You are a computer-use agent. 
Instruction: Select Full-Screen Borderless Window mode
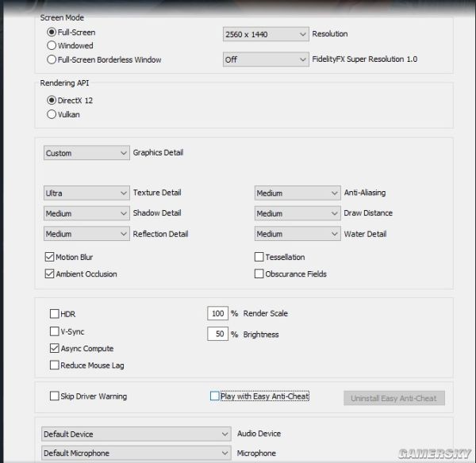point(52,59)
